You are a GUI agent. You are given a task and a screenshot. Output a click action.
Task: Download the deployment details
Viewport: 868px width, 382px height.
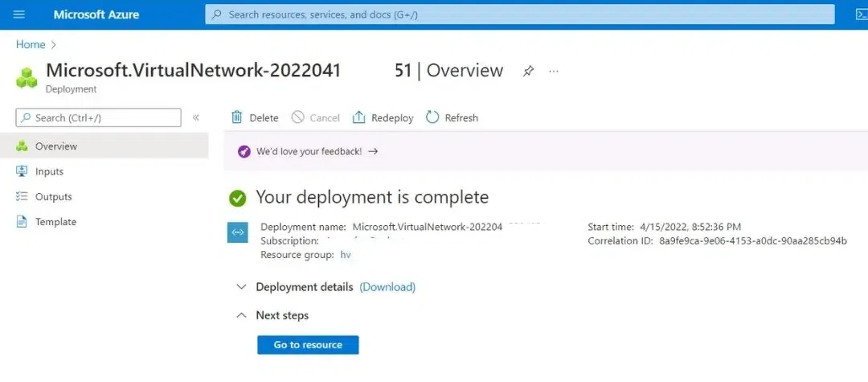387,287
